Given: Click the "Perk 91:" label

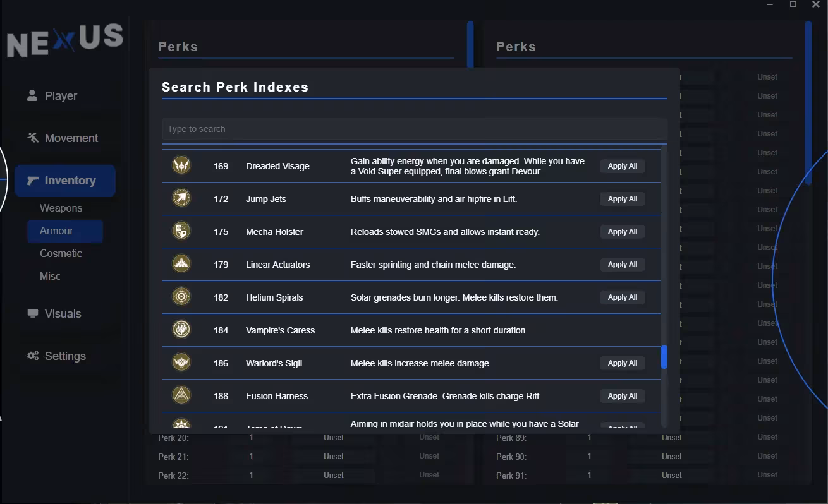Looking at the screenshot, I should point(511,476).
